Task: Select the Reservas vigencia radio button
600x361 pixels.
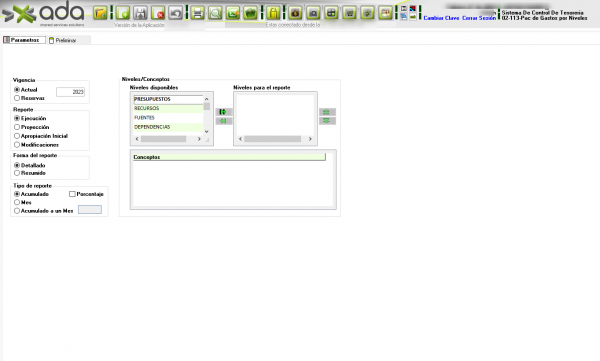Action: (17, 98)
